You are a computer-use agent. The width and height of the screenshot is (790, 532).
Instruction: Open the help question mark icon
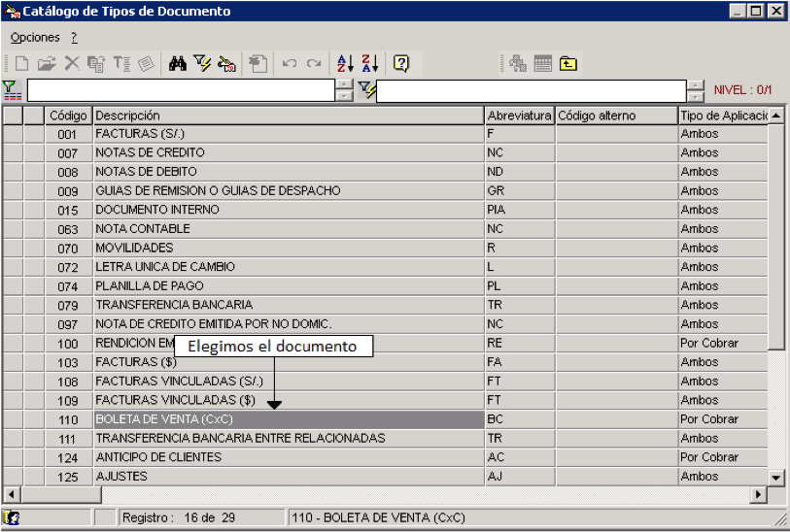pyautogui.click(x=401, y=63)
